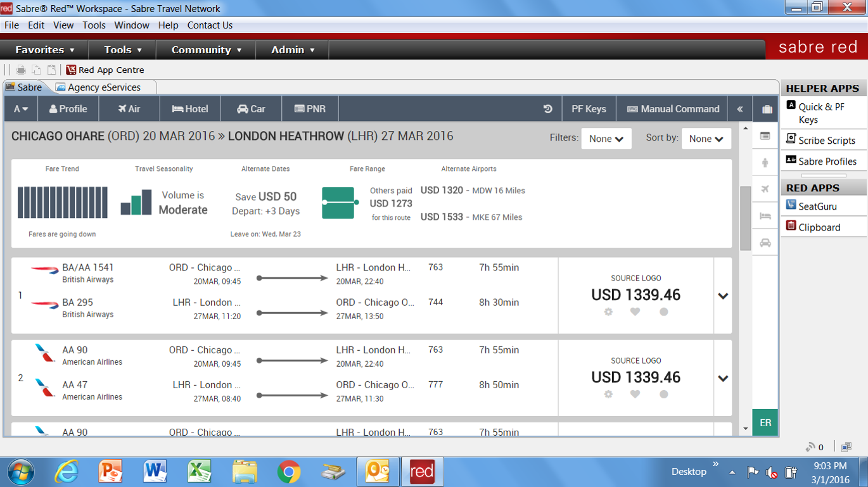Open the File menu
868x487 pixels.
click(11, 25)
